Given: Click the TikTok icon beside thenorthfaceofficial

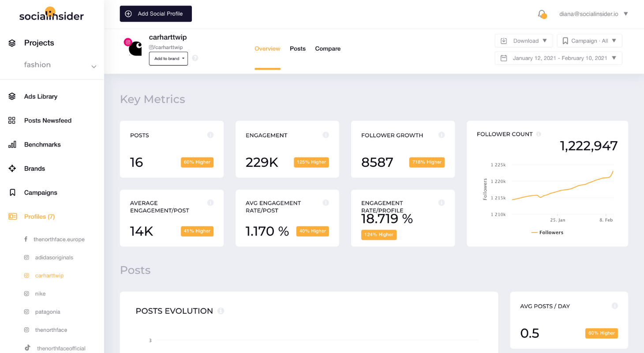Looking at the screenshot, I should pyautogui.click(x=27, y=348).
